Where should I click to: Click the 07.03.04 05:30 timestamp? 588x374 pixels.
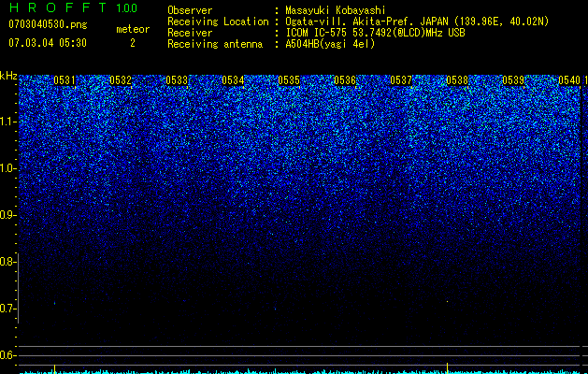tap(48, 43)
